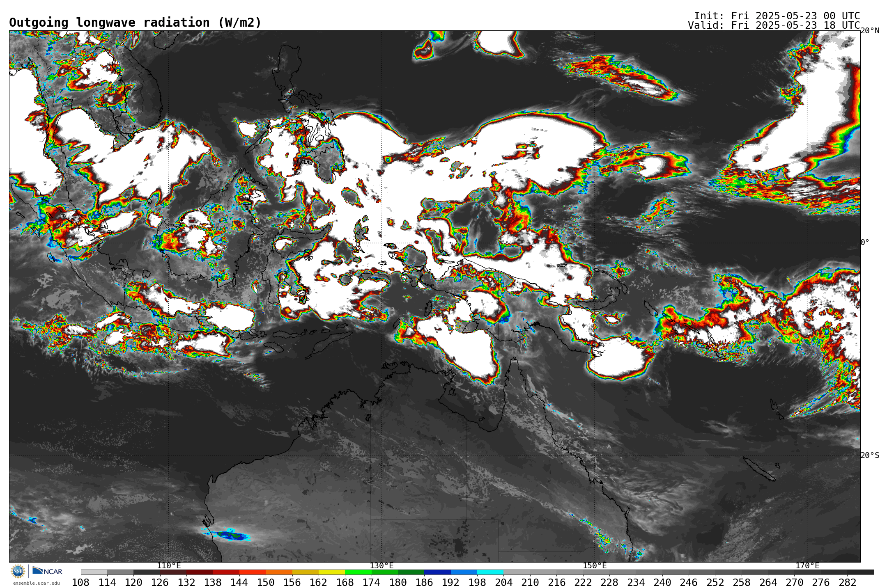
Task: Pick the cyan 198–204 colorbar swatch
Action: click(490, 572)
